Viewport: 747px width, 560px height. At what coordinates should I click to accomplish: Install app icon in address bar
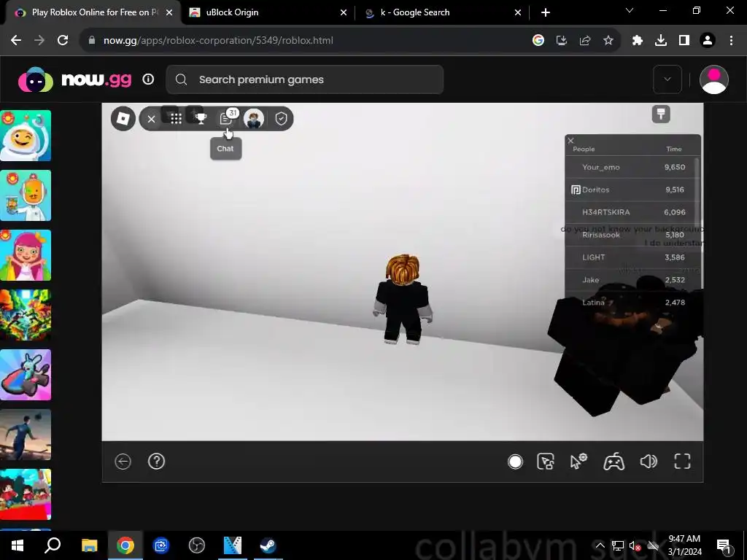(x=562, y=41)
